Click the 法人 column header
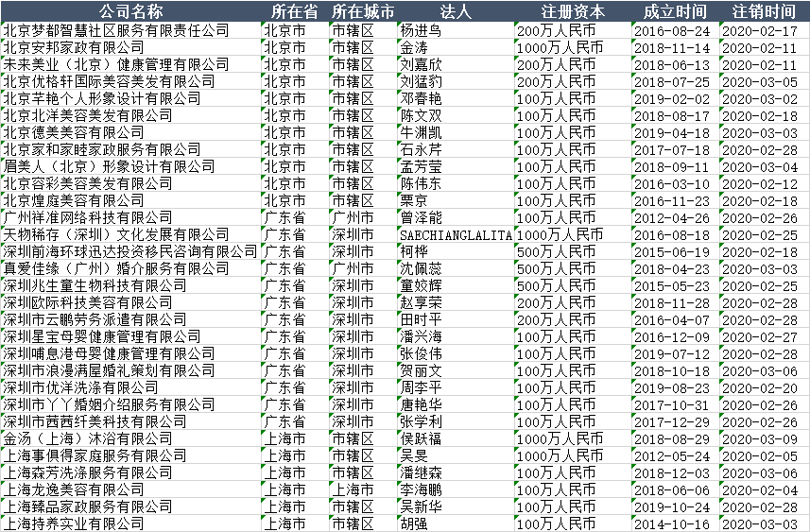This screenshot has width=810, height=532. point(456,10)
